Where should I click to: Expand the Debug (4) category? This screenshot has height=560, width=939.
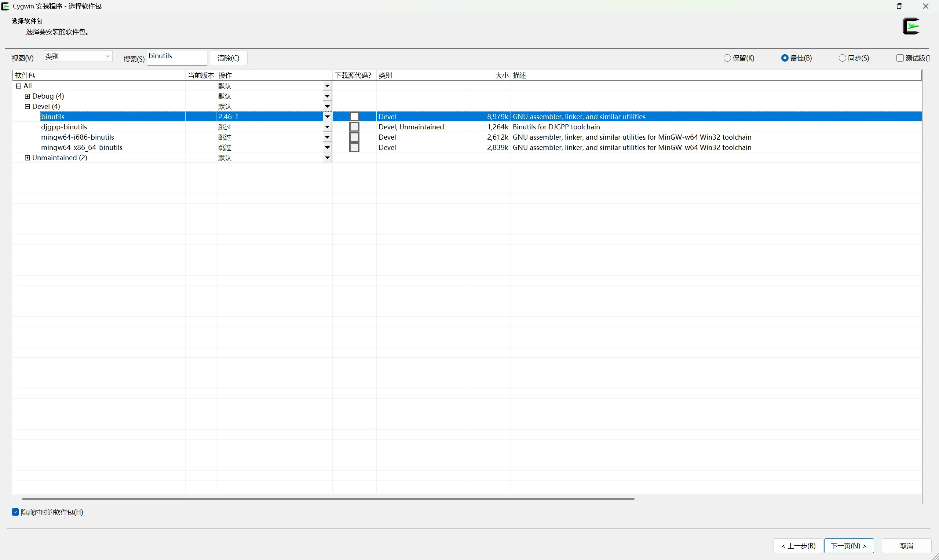[27, 96]
